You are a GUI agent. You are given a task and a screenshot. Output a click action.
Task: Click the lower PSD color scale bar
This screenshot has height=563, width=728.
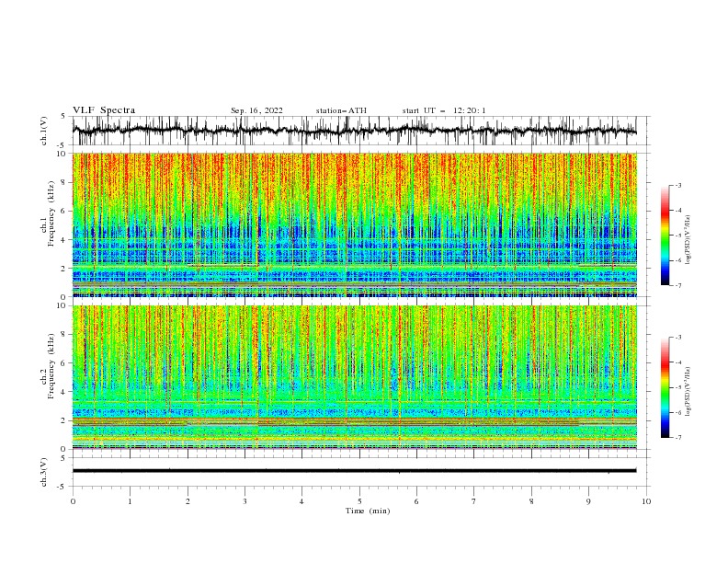tap(665, 387)
